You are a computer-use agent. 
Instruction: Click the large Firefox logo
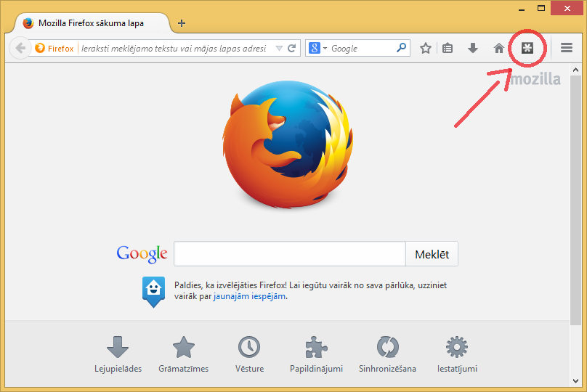click(288, 144)
